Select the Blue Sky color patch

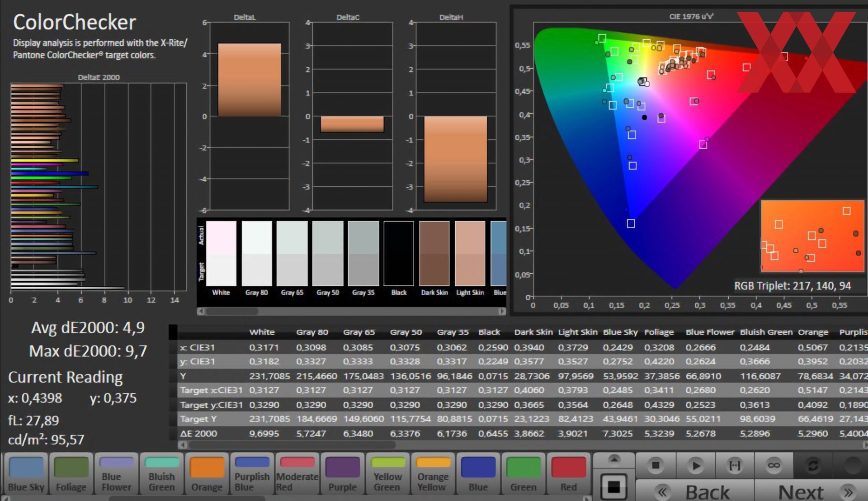point(26,474)
